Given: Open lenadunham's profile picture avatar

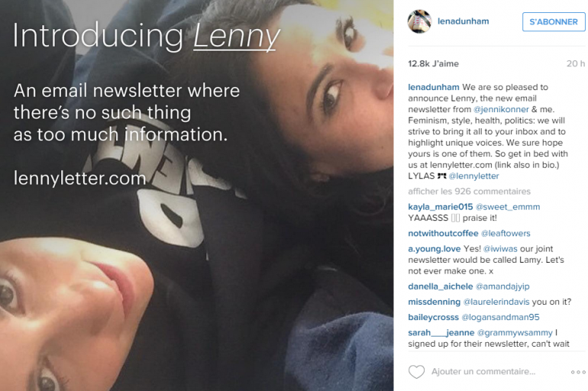Looking at the screenshot, I should point(420,21).
